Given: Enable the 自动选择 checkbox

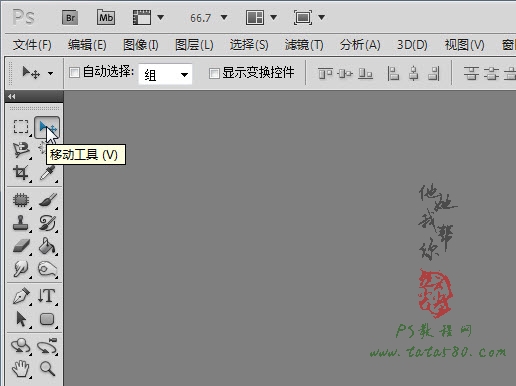Looking at the screenshot, I should pos(74,72).
